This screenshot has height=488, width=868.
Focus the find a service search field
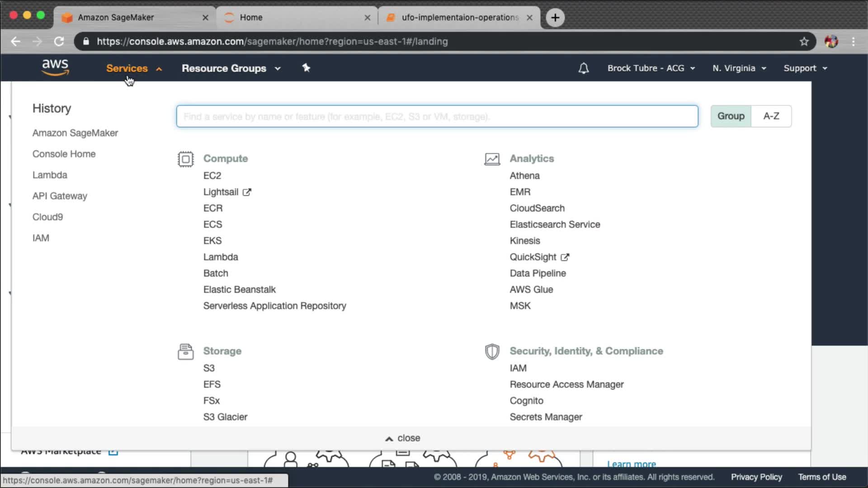point(437,117)
